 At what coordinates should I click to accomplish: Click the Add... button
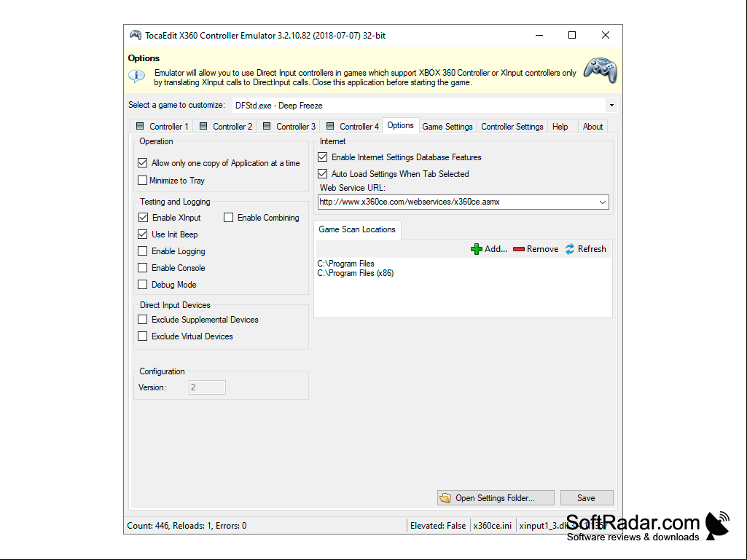[x=489, y=249]
